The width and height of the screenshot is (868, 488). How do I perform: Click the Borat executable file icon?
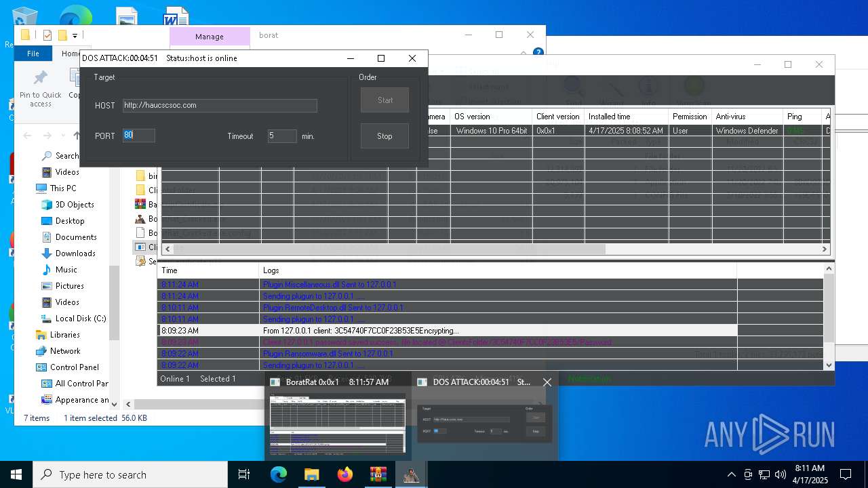[x=140, y=219]
